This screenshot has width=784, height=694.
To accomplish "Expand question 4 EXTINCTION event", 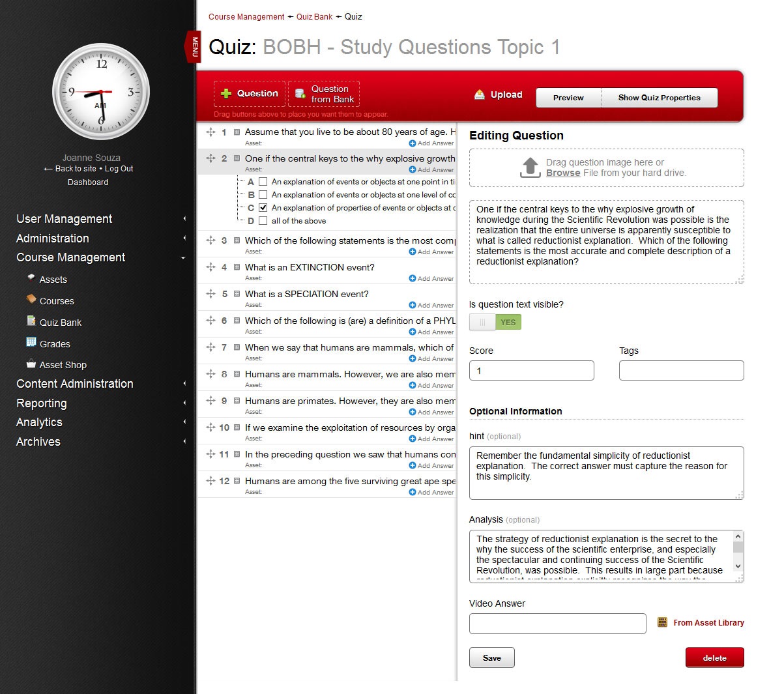I will click(x=237, y=267).
